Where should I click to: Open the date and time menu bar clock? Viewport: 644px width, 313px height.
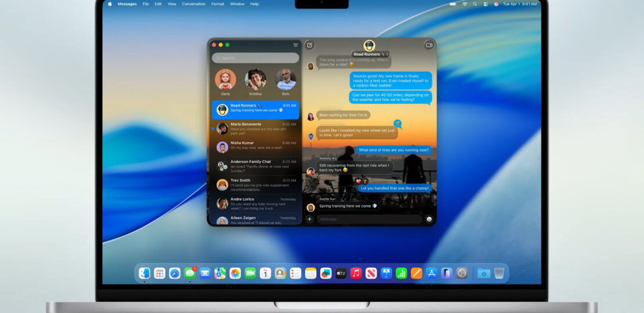click(520, 4)
